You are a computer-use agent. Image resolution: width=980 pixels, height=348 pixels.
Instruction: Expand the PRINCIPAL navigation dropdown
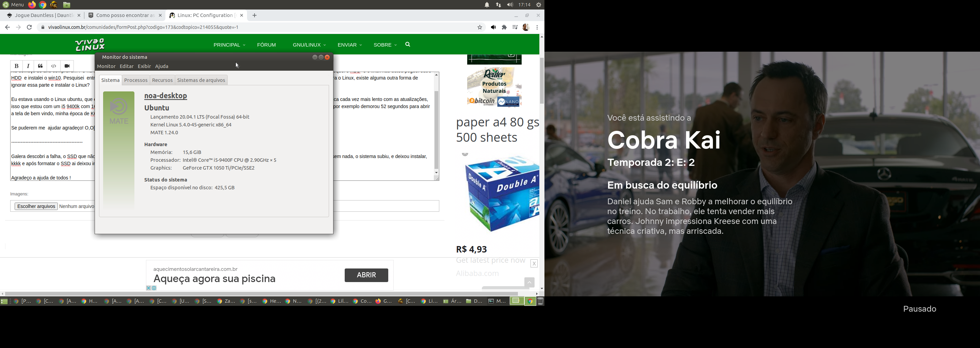coord(229,45)
